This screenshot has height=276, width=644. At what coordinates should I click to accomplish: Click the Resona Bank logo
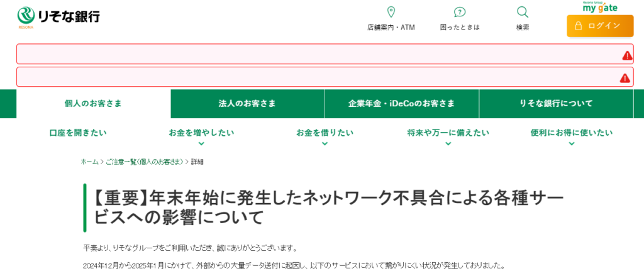58,17
